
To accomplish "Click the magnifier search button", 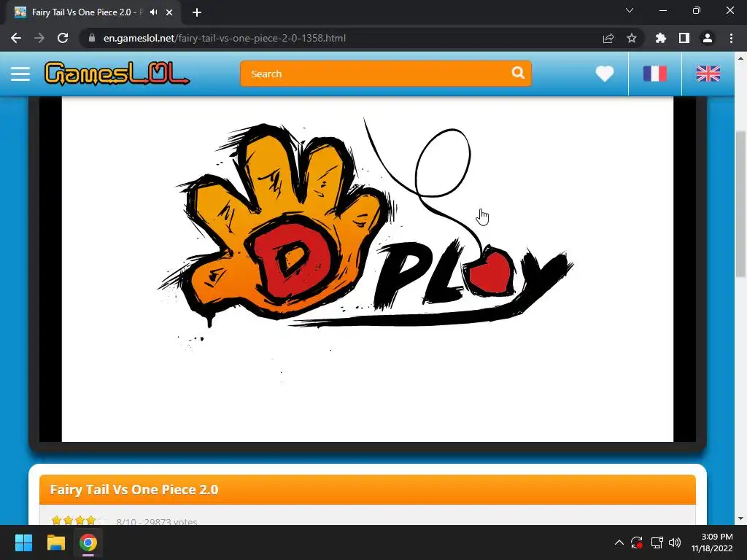I will (519, 73).
